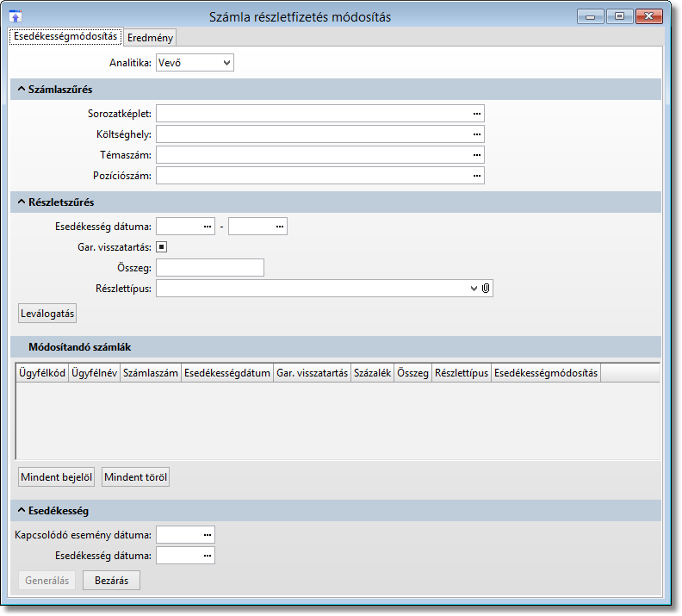Open the Témaszám browse ellipsis icon
Screen dimensions: 682x616
point(475,155)
